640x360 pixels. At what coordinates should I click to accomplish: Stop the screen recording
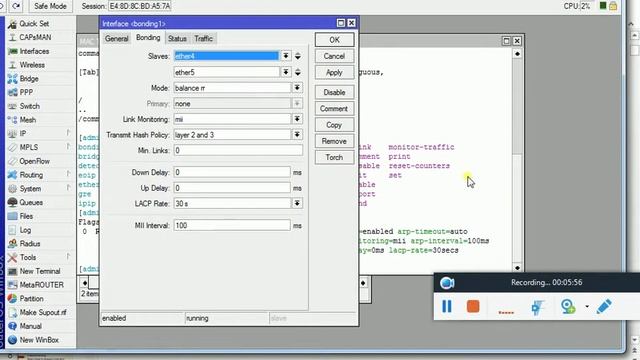pyautogui.click(x=473, y=306)
